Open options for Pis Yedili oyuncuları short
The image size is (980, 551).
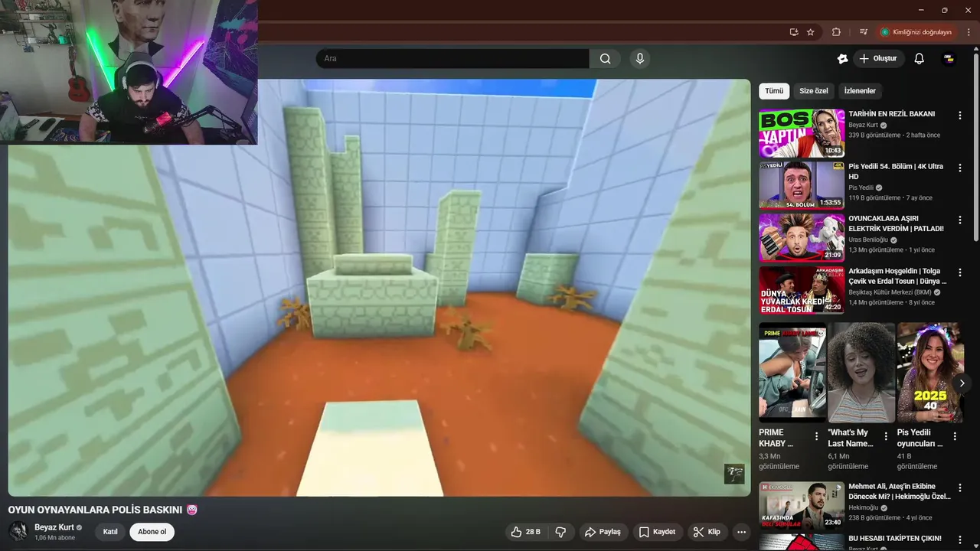955,437
